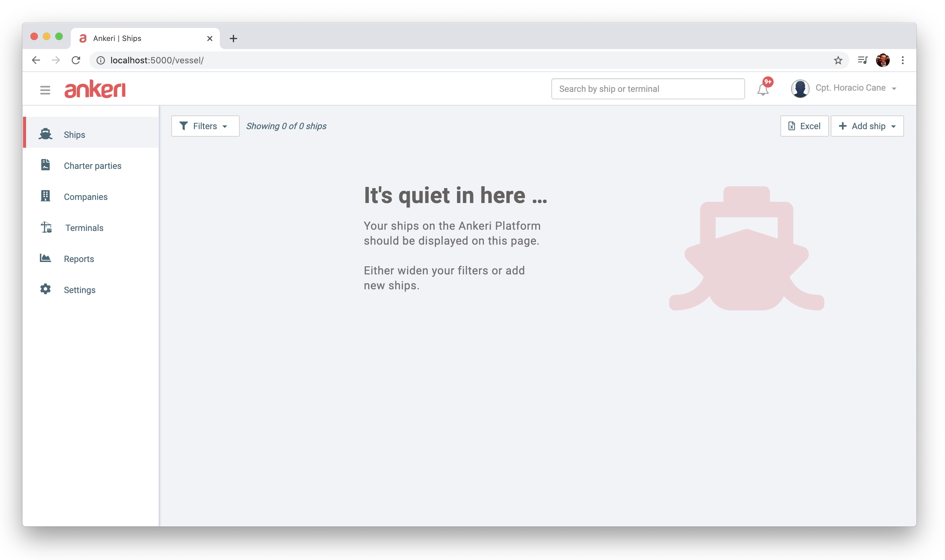The image size is (945, 560).
Task: Click the Companies building icon
Action: coord(45,196)
